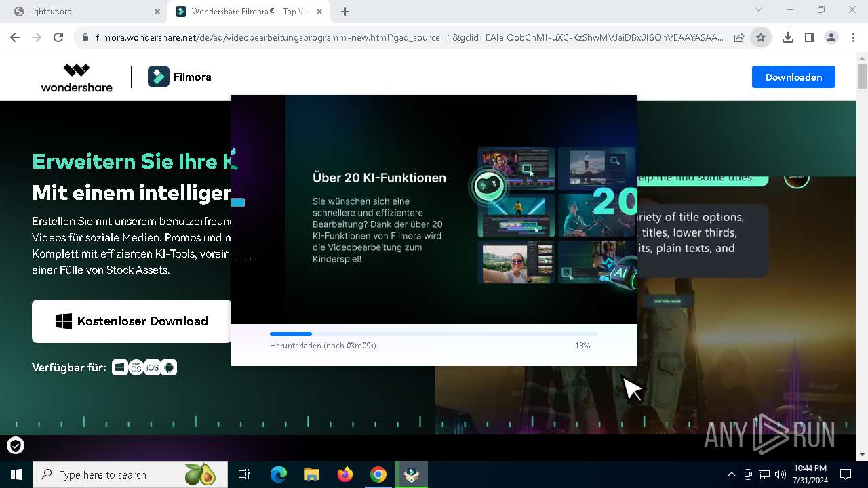Open Chrome downloads icon
Screen dimensions: 868x488
point(787,37)
